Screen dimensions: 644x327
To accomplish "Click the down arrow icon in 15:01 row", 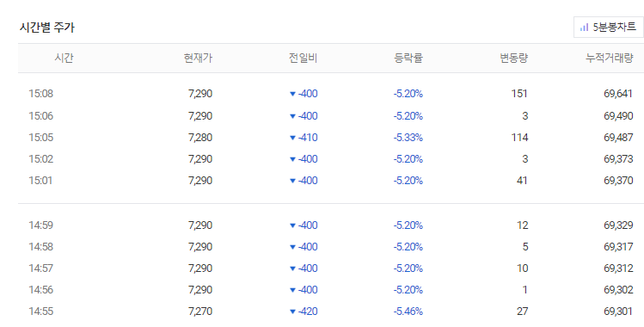I will coord(292,181).
